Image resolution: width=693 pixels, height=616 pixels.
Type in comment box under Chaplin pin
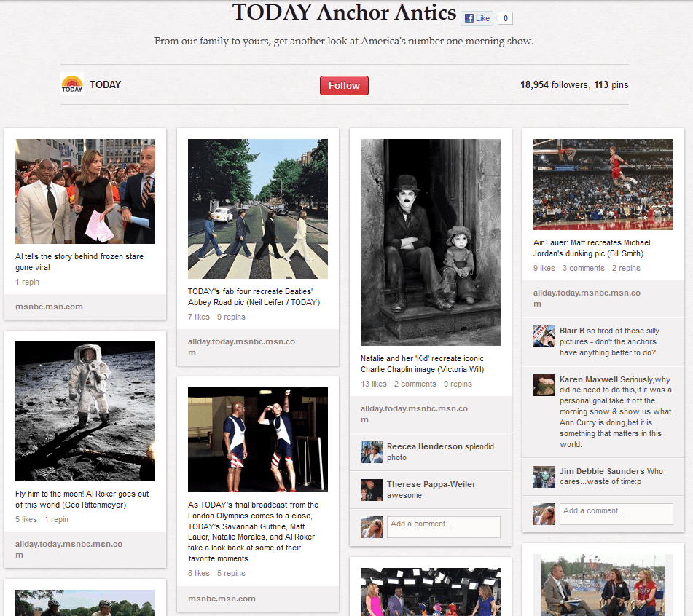coord(443,527)
